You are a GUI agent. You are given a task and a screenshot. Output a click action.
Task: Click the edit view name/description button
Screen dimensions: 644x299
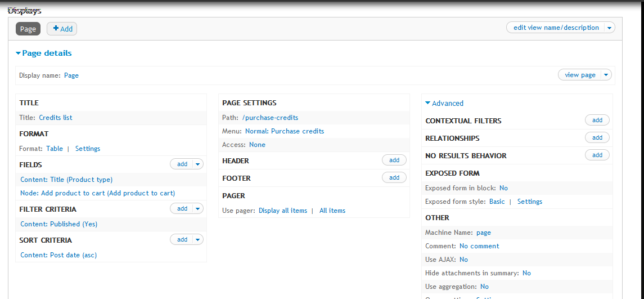556,28
